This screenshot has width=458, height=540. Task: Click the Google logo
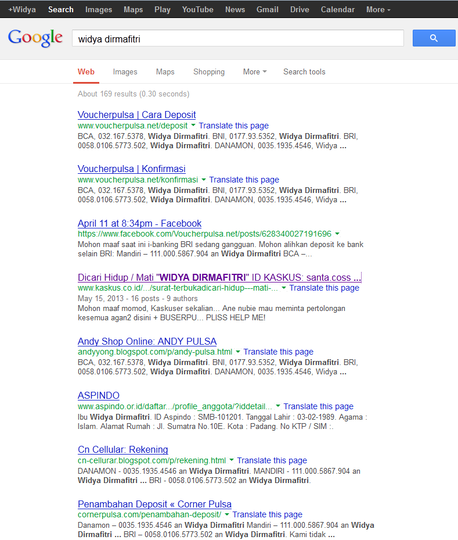pos(35,38)
